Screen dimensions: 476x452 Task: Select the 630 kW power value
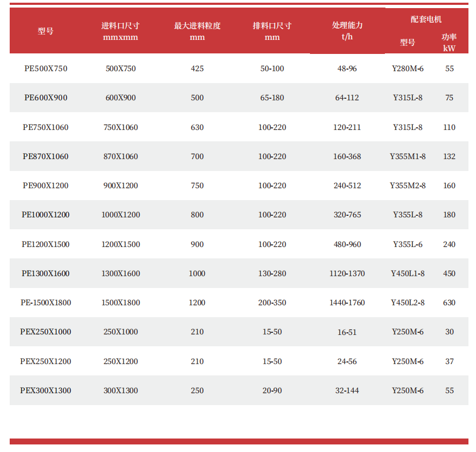449,303
